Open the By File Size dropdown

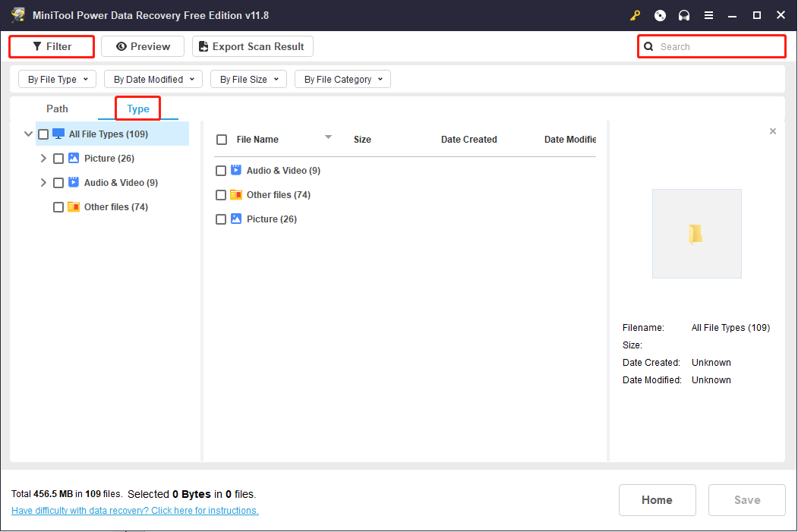click(249, 80)
